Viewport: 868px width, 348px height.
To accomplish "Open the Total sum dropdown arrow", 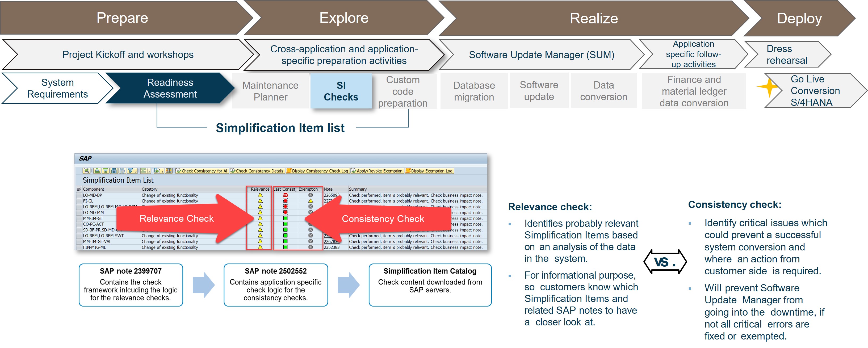I will pos(149,171).
